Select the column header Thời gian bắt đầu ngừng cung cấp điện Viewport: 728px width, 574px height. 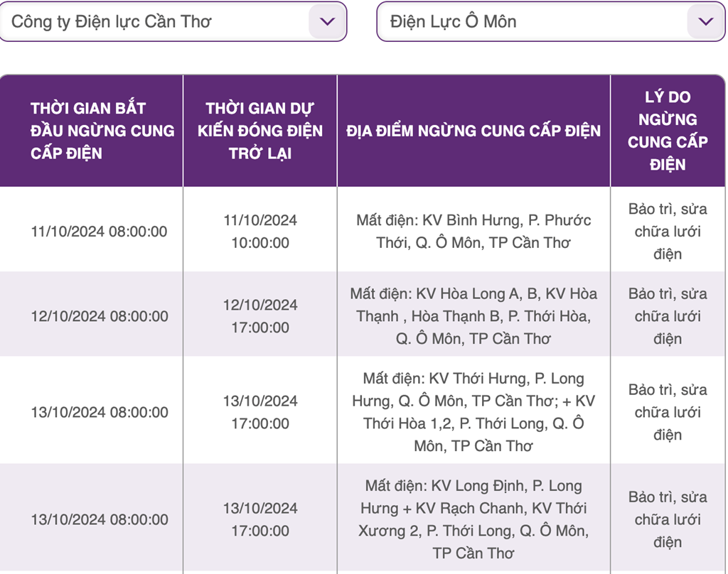(x=92, y=131)
